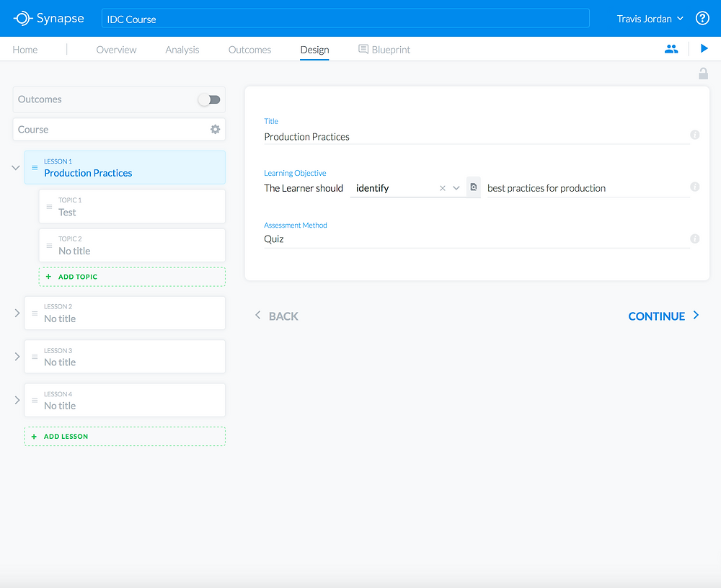Click plus icon in Add Topic
Image resolution: width=721 pixels, height=588 pixels.
pyautogui.click(x=49, y=276)
